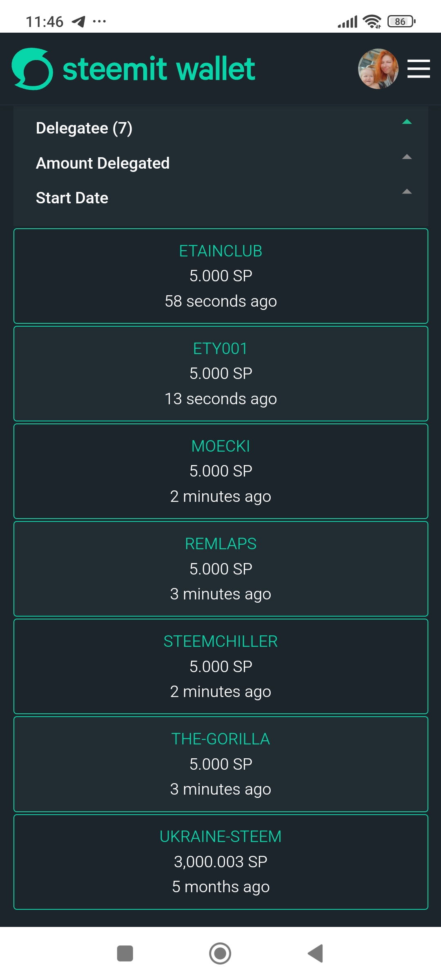This screenshot has width=441, height=980.
Task: Open the UKRAINE-STEEM delegatee link
Action: click(221, 837)
